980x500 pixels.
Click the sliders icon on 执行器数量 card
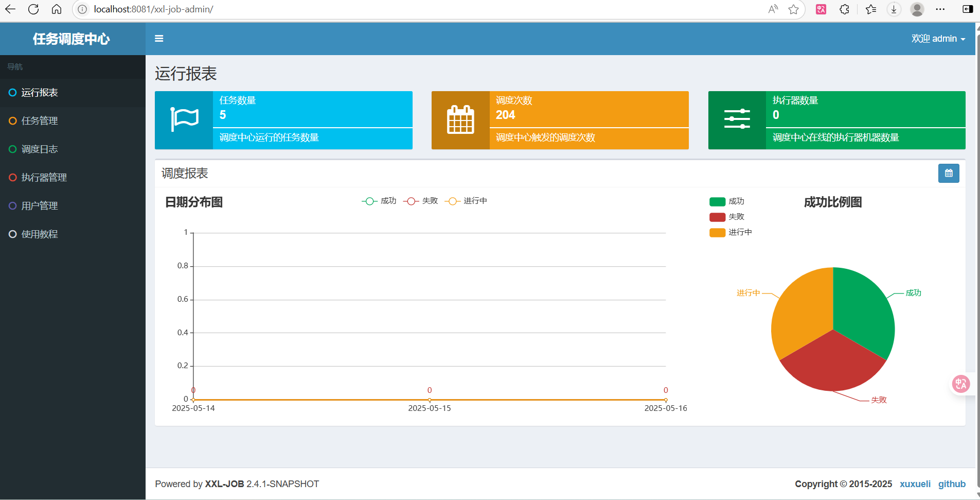[x=737, y=119]
